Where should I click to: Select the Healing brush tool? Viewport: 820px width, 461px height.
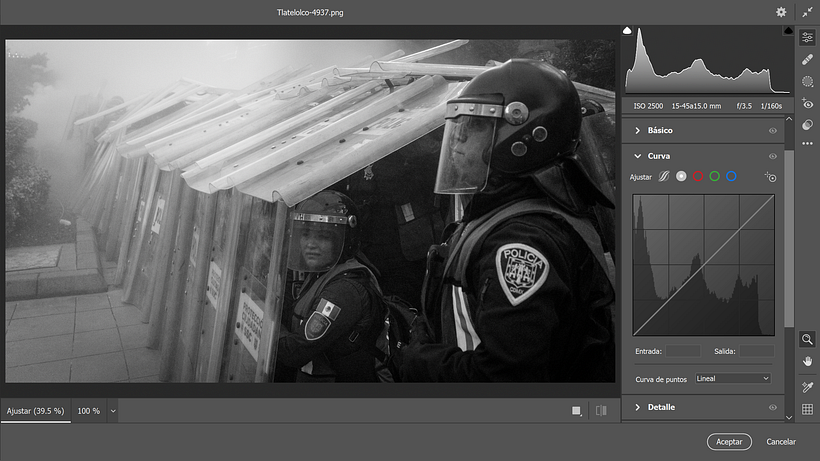tap(807, 59)
